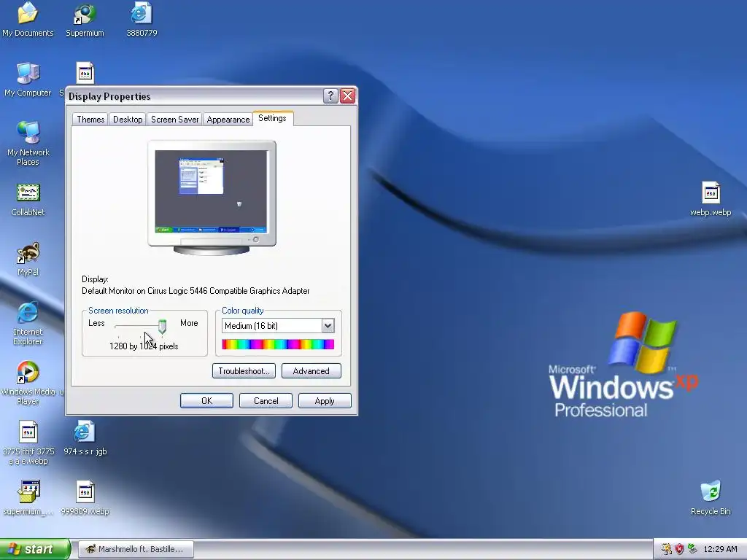Open the Start menu
The width and height of the screenshot is (747, 560).
(x=35, y=549)
